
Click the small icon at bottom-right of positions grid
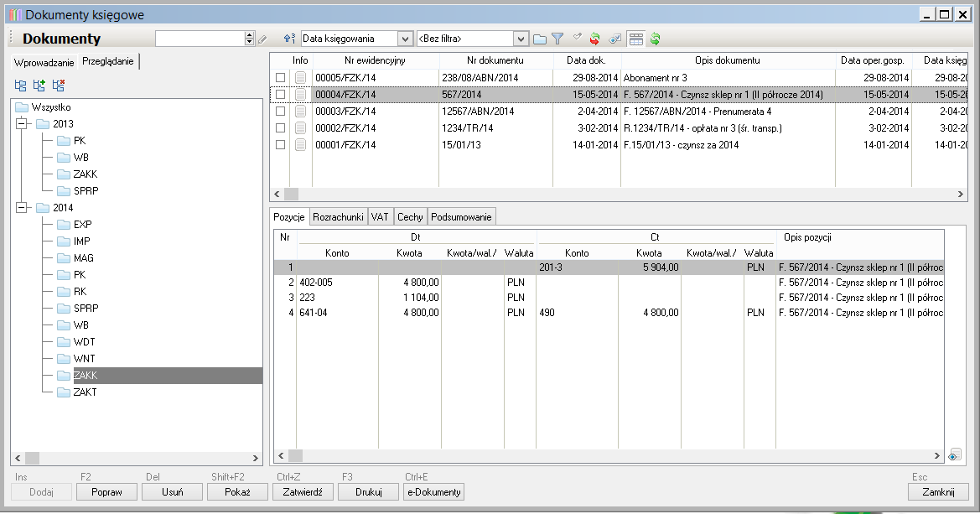click(x=954, y=454)
